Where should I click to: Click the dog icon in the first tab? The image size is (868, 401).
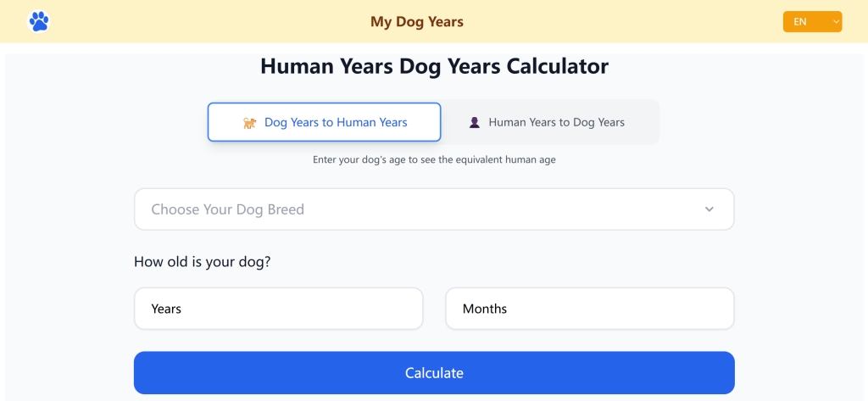[249, 123]
